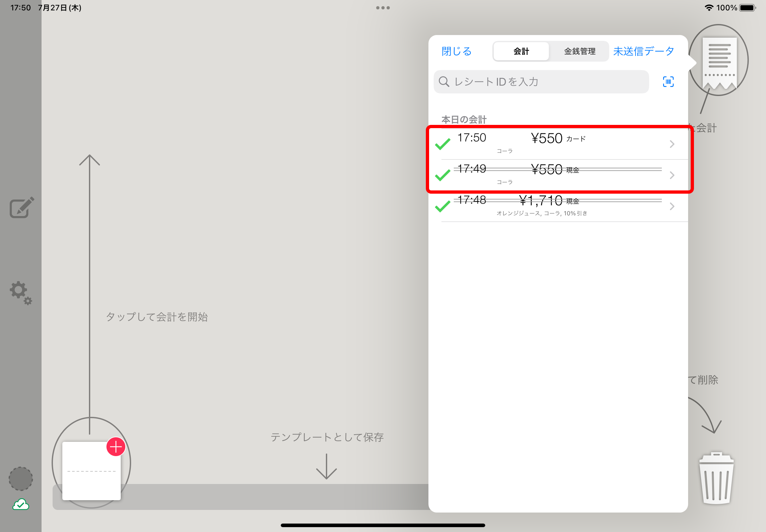Tap the green checkmark on 17:50 entry
This screenshot has width=766, height=532.
click(x=442, y=144)
